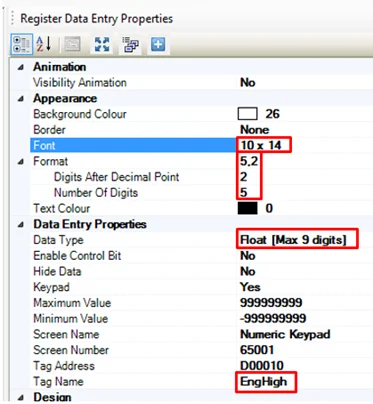Viewport: 373px width, 404px height.
Task: Select the Background Colour property label
Action: click(80, 114)
